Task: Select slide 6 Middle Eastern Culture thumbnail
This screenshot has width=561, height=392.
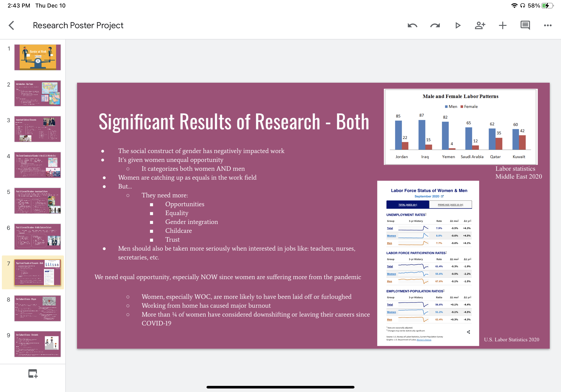Action: click(x=37, y=236)
